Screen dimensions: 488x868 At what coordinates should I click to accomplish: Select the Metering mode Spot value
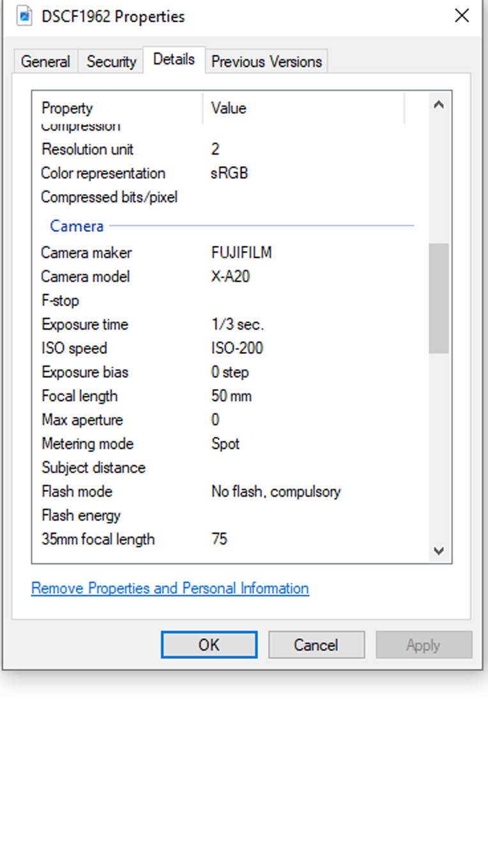(x=225, y=444)
